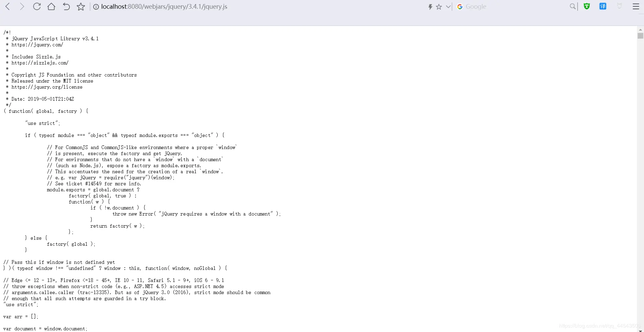
Task: Click the line "Includes Sizzle.js"
Action: point(36,57)
